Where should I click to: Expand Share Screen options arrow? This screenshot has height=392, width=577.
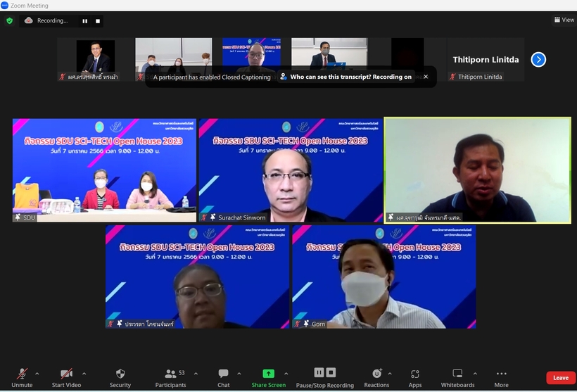coord(286,374)
